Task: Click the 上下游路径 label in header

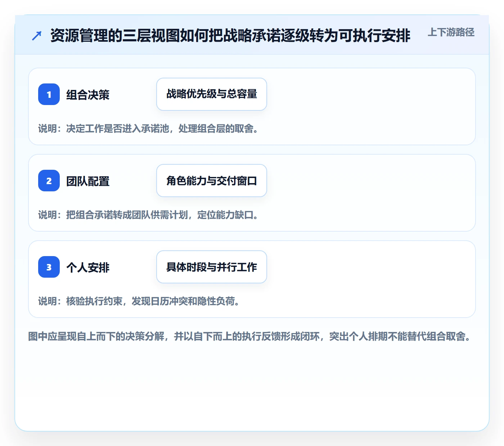Action: [451, 32]
